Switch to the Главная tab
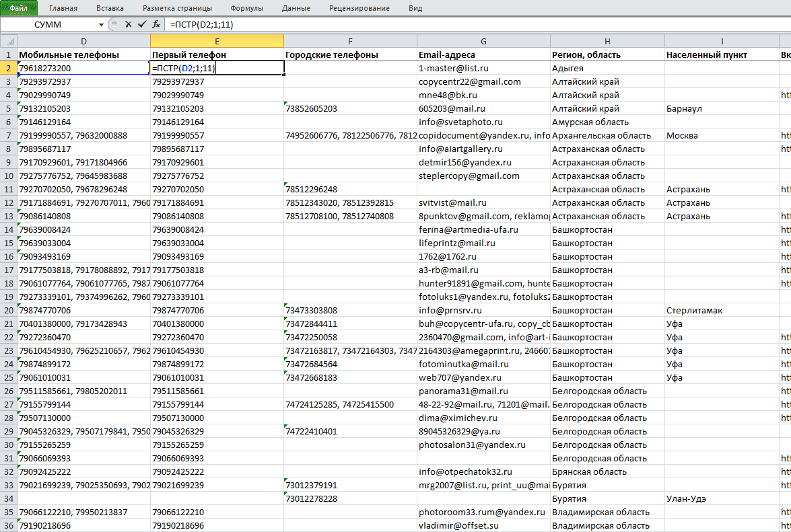The image size is (791, 532). click(63, 8)
